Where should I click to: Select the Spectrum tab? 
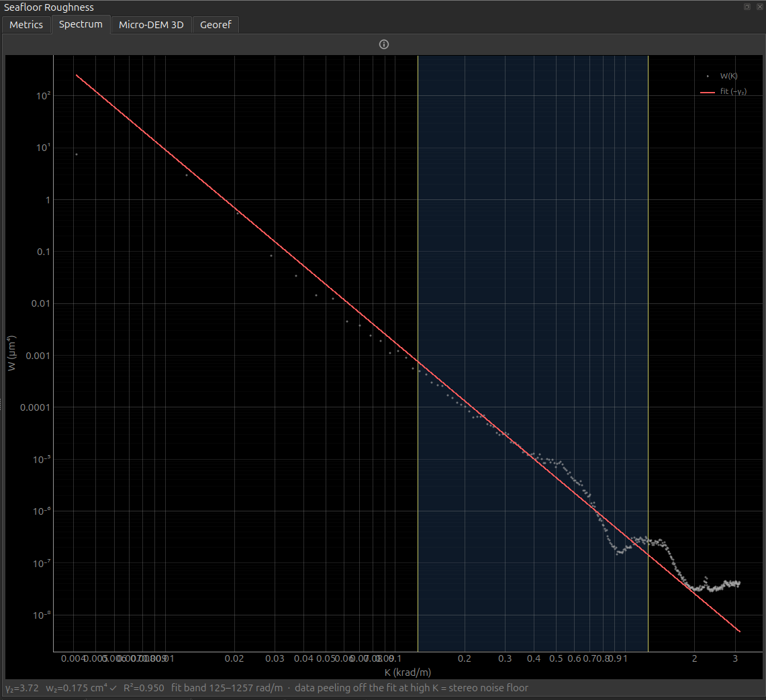click(x=81, y=24)
